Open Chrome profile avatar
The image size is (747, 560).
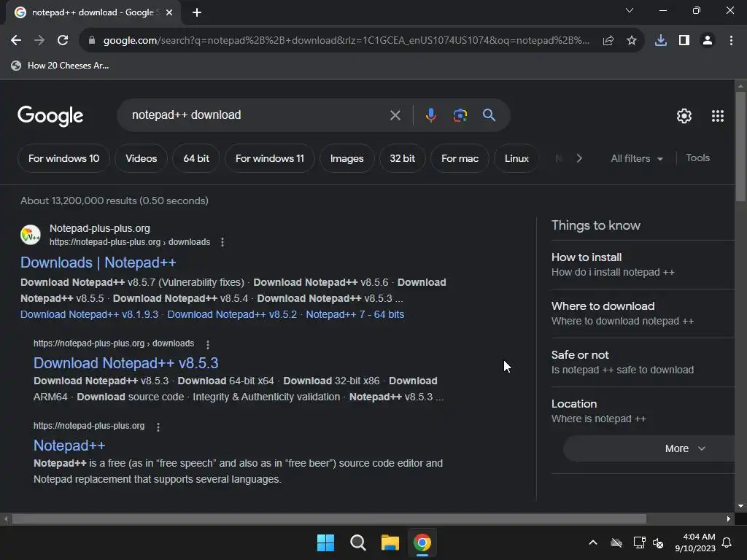coord(708,41)
